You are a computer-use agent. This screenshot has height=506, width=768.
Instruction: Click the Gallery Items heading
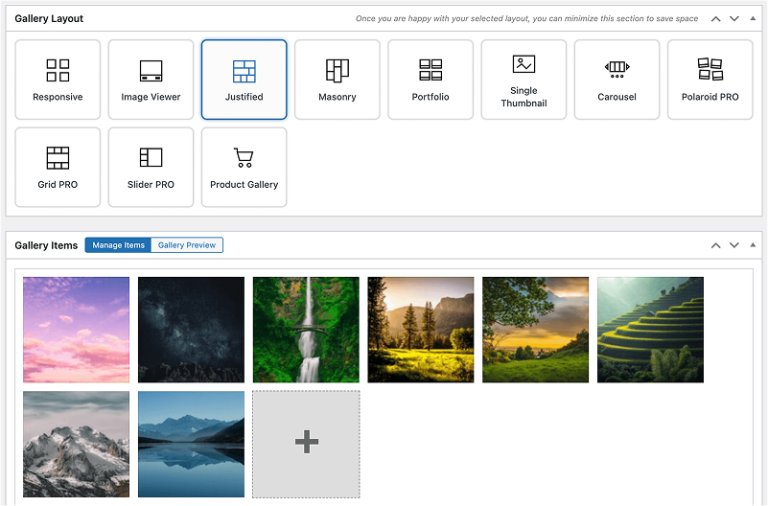[x=46, y=245]
